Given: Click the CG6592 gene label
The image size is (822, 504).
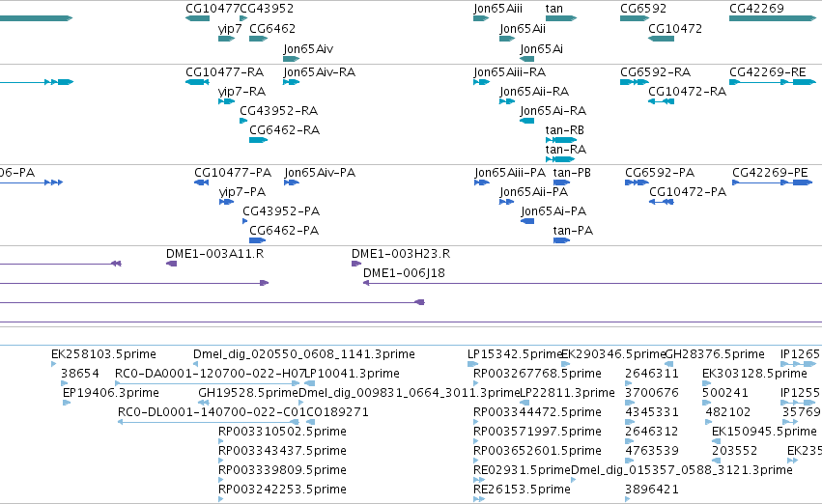Looking at the screenshot, I should (643, 9).
